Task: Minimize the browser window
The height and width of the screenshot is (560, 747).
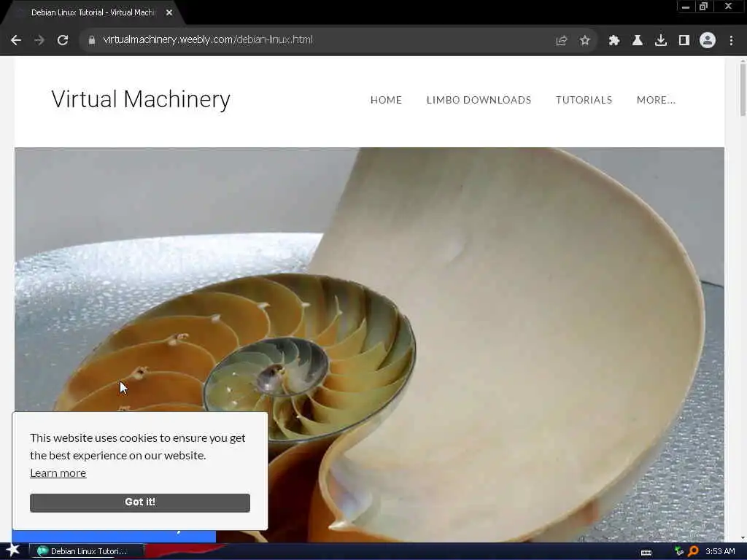Action: [x=685, y=7]
